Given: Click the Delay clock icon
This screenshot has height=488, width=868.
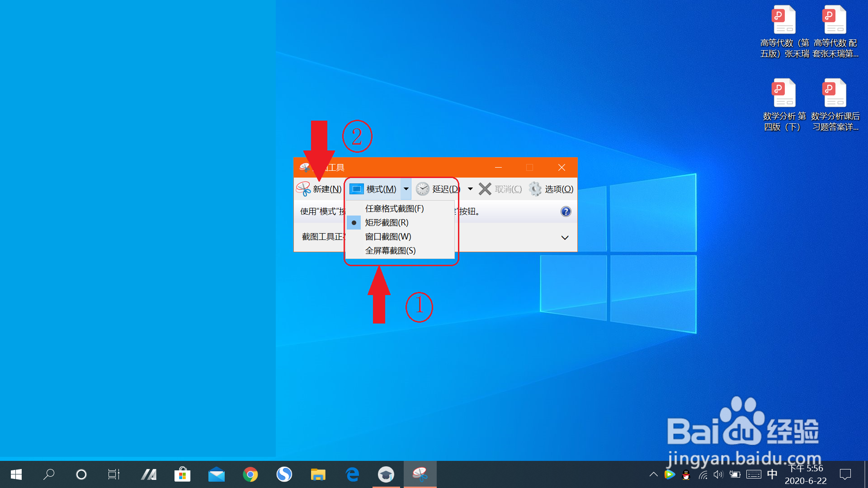Looking at the screenshot, I should coord(422,189).
